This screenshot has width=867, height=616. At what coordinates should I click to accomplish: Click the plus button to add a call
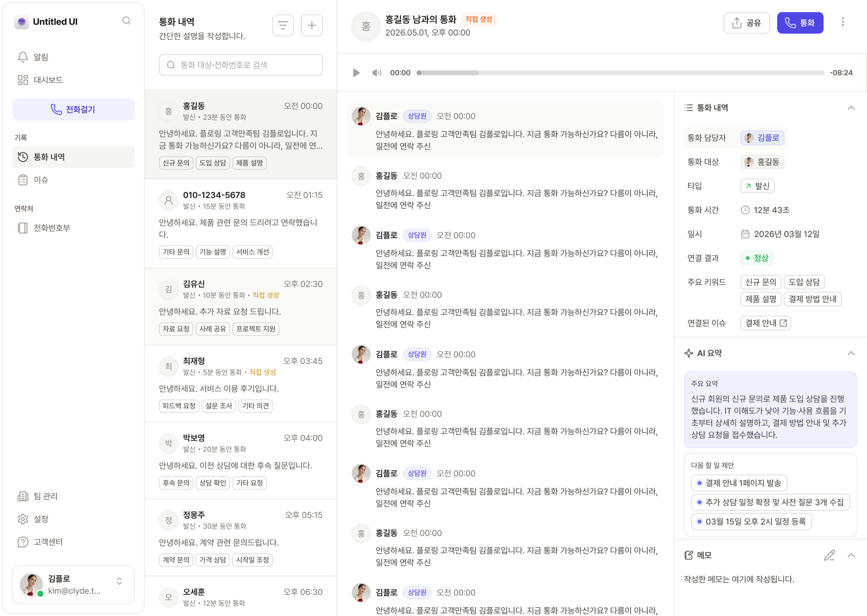(x=312, y=25)
